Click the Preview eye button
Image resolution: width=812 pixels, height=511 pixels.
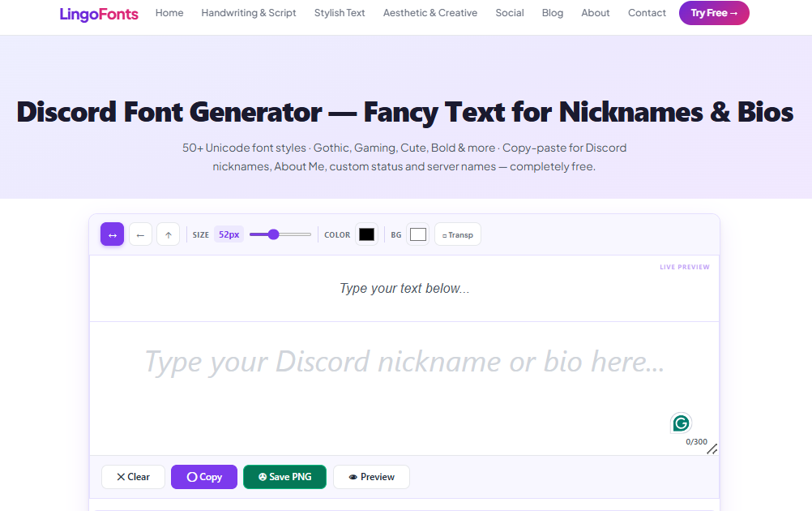(371, 477)
